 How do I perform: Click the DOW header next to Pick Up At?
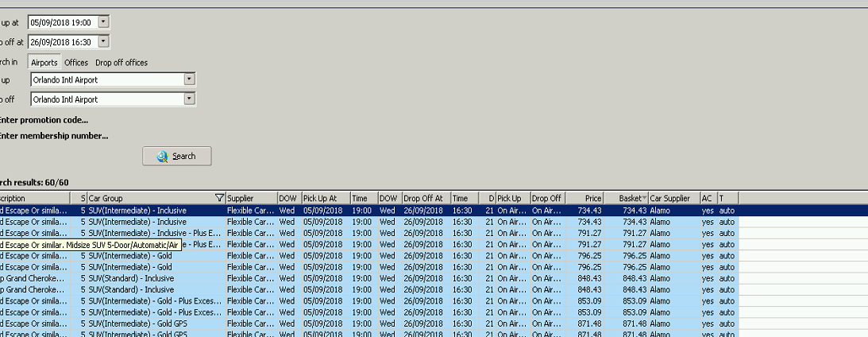click(x=290, y=198)
